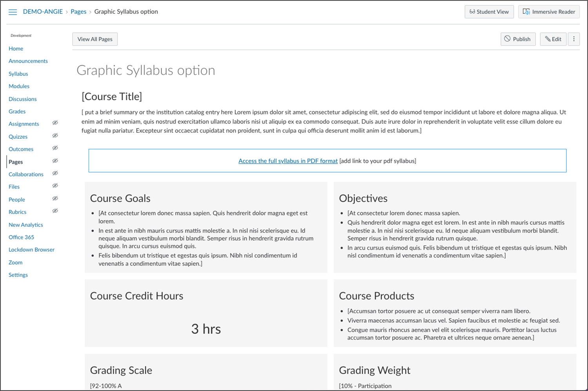Click hidden-eye icon next to Assignments

(x=55, y=123)
